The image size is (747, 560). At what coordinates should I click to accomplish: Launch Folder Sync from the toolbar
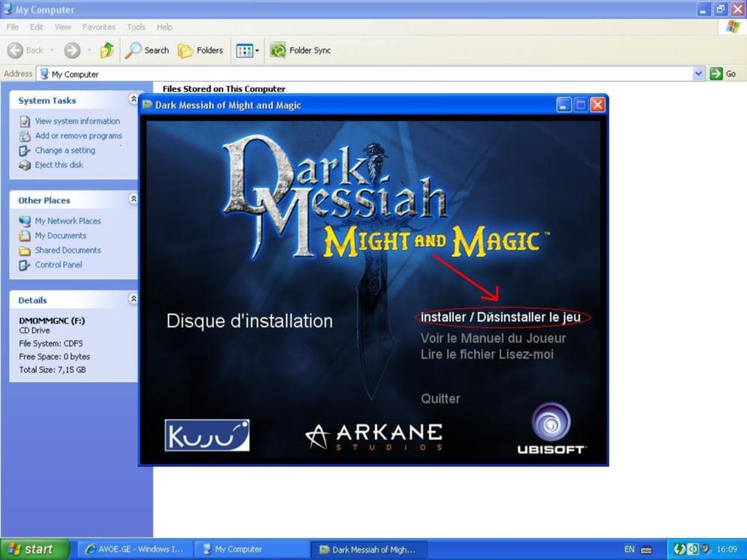[300, 50]
